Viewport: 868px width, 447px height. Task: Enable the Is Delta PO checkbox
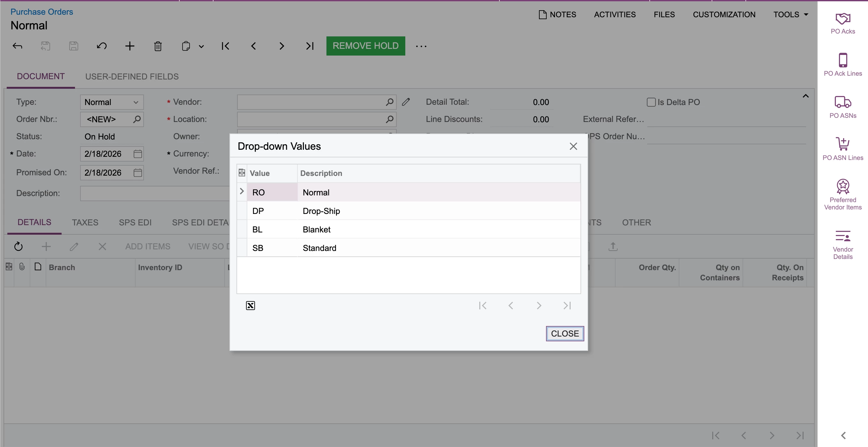point(651,102)
